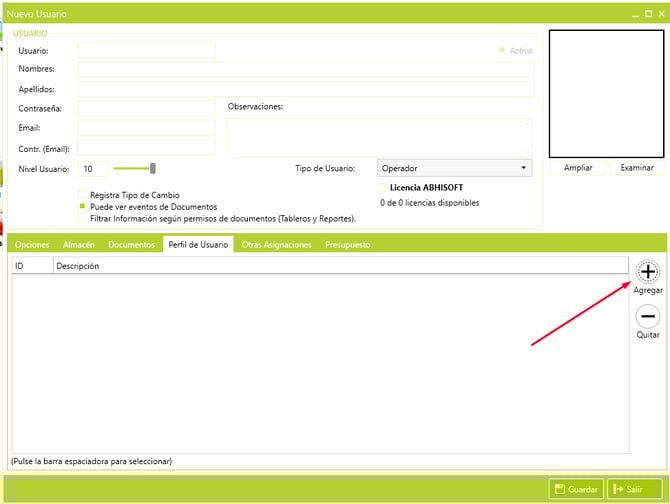670x504 pixels.
Task: Switch to the Almacén tab
Action: pyautogui.click(x=80, y=244)
